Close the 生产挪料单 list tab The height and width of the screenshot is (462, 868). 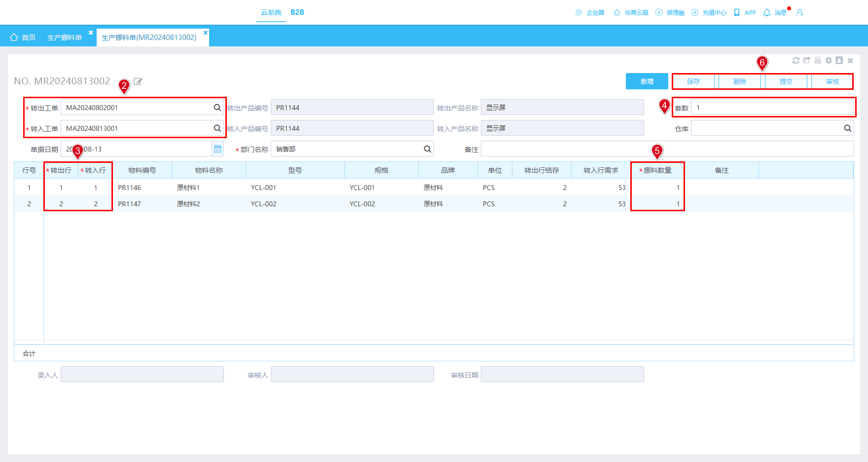click(91, 33)
